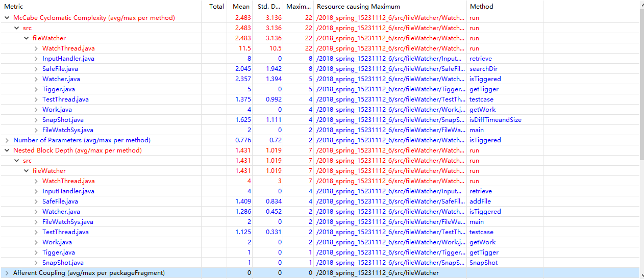This screenshot has height=279, width=644.
Task: Collapse the fileWatcher node under Nested Block Depth
Action: pyautogui.click(x=26, y=171)
